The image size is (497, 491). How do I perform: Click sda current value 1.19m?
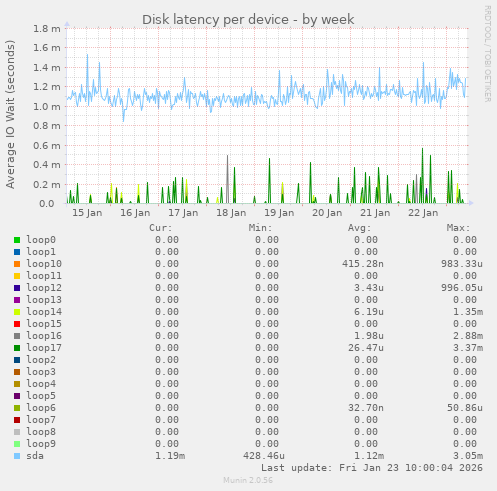170,456
